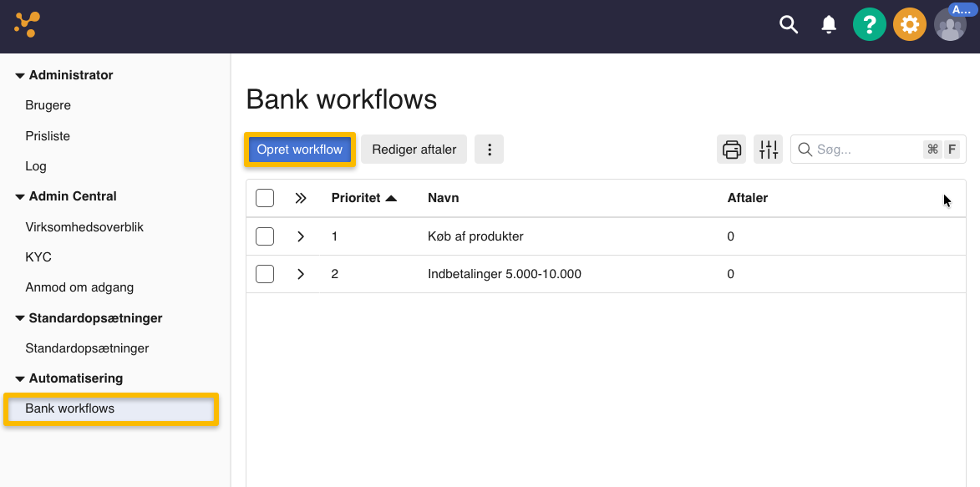980x487 pixels.
Task: Check the Køb af produkter row checkbox
Action: (264, 236)
